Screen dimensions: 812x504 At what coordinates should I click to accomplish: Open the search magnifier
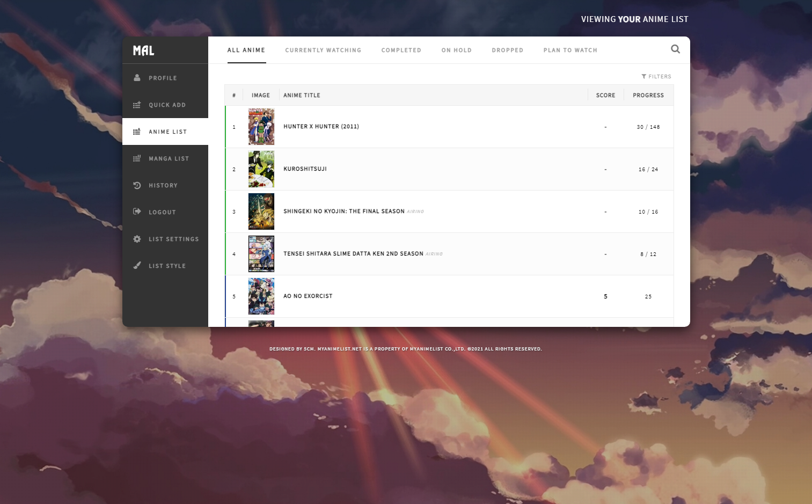click(x=675, y=49)
